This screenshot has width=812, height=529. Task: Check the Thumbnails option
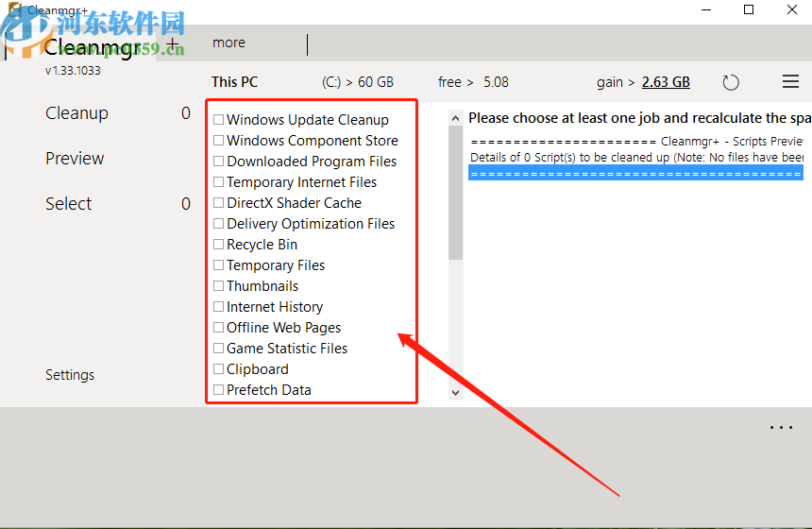[x=218, y=285]
